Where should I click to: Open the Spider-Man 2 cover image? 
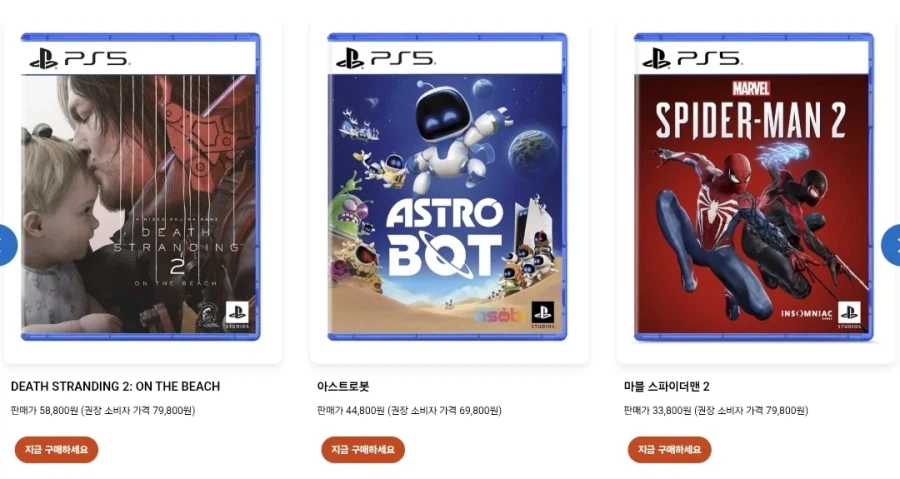754,186
